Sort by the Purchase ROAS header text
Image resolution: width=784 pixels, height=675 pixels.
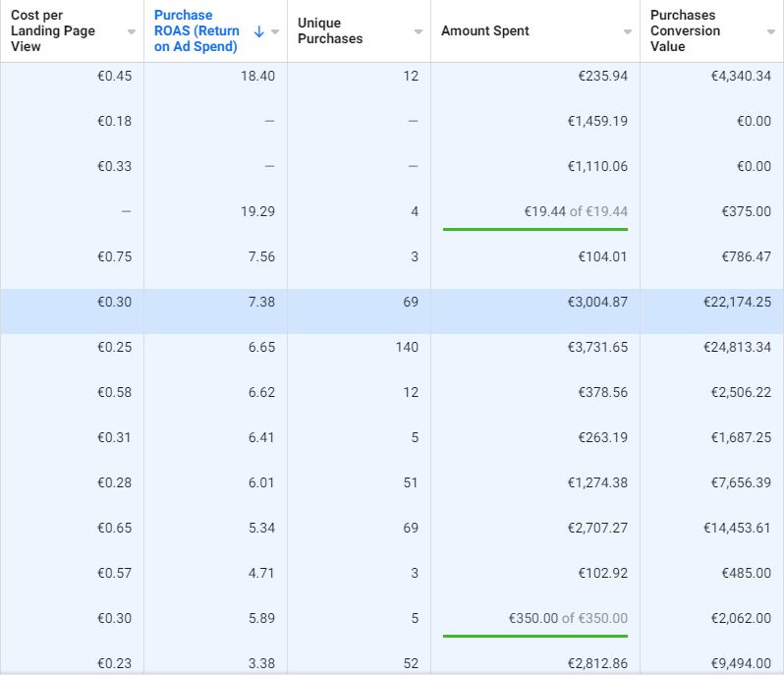pos(197,31)
